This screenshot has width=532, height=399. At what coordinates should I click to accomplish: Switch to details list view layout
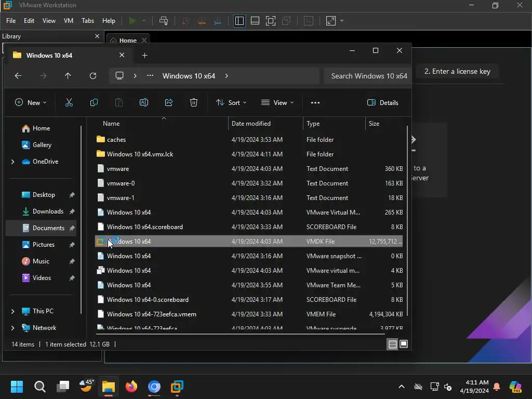coord(392,344)
